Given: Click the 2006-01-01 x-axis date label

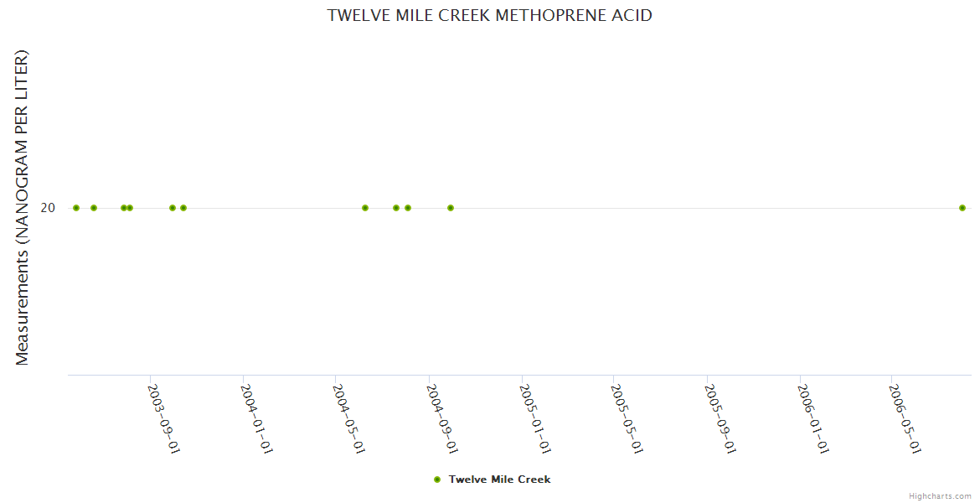Looking at the screenshot, I should pos(815,418).
